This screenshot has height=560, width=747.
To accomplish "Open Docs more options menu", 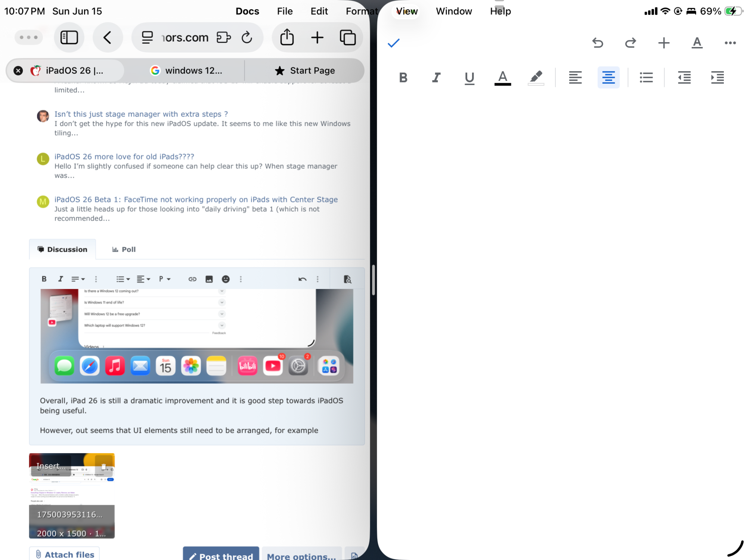I will [x=730, y=43].
